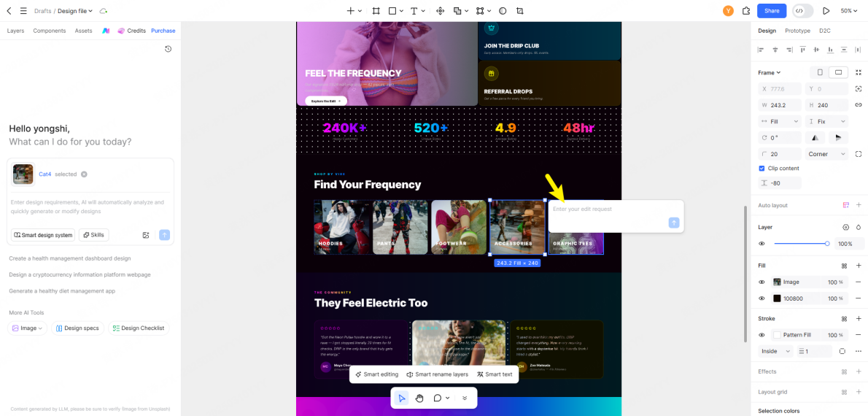This screenshot has height=416, width=868.
Task: Hide the Image fill
Action: coord(762,282)
